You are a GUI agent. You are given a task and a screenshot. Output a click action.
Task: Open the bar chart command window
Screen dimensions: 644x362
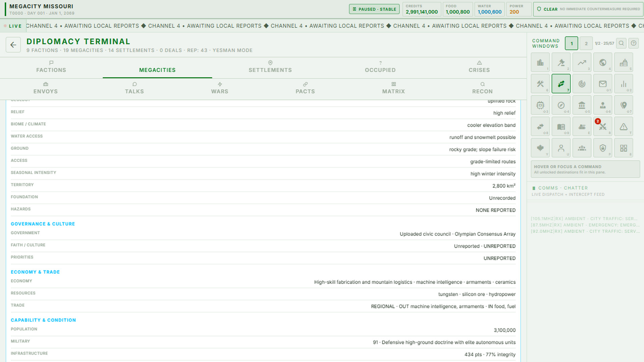click(x=623, y=84)
